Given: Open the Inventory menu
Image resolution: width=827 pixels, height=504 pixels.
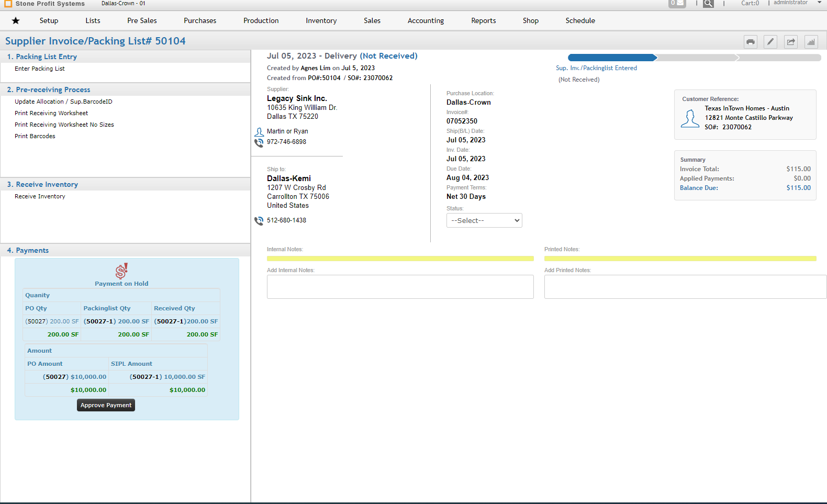Looking at the screenshot, I should pos(321,20).
